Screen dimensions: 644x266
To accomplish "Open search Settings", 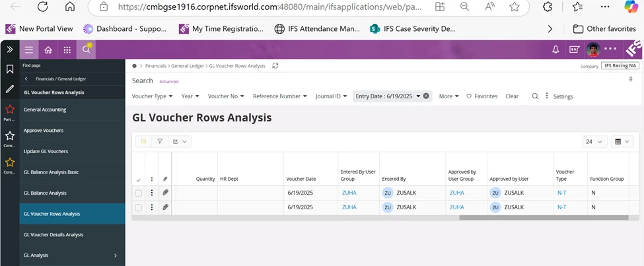I will pyautogui.click(x=563, y=96).
